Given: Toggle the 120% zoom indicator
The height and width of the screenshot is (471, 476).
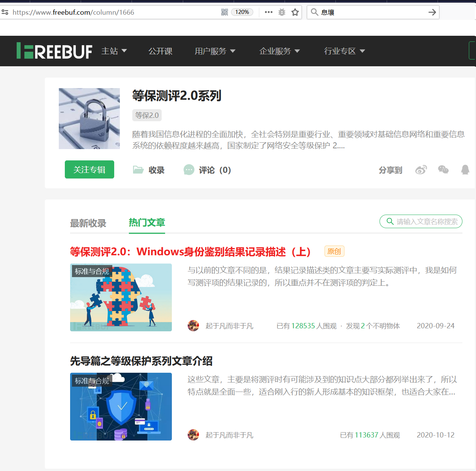Looking at the screenshot, I should click(x=242, y=12).
